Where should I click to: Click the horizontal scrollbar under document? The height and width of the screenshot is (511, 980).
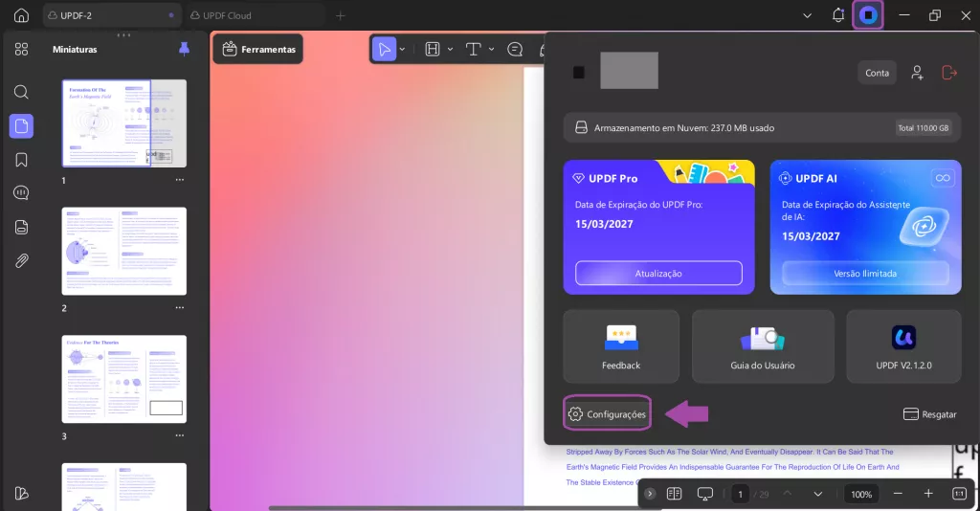464,508
